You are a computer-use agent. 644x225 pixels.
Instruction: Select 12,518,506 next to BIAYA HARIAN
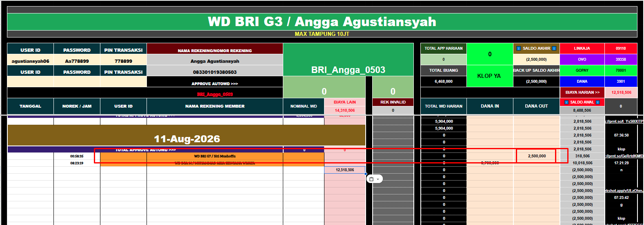click(x=621, y=93)
